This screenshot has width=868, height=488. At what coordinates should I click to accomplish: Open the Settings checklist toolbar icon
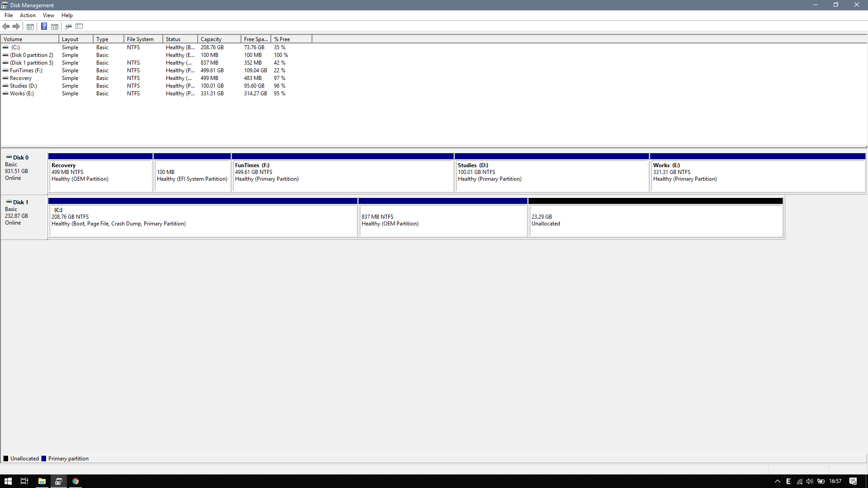pos(79,26)
